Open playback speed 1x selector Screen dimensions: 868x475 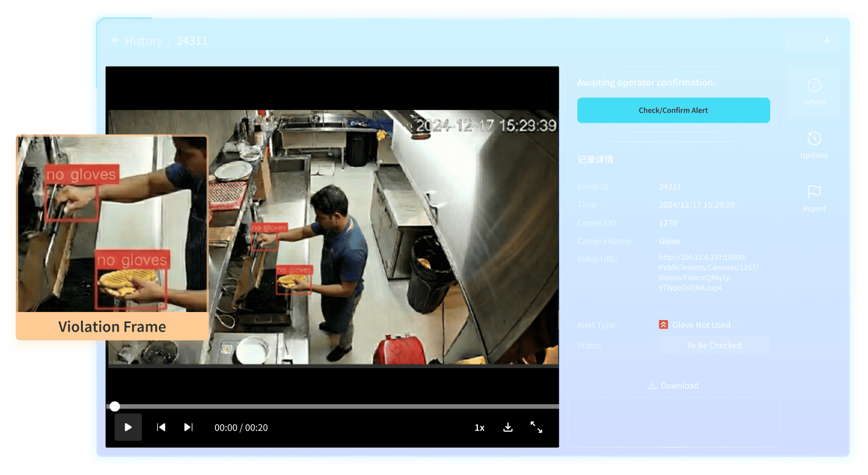(479, 428)
